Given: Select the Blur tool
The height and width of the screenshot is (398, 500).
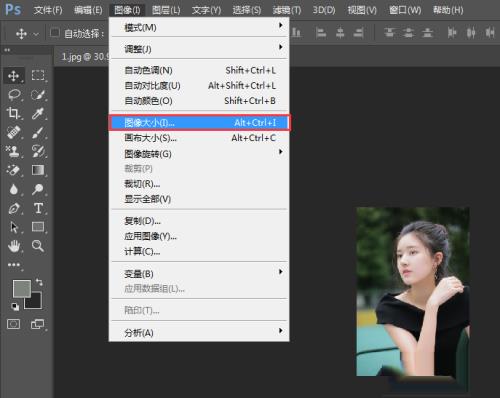Looking at the screenshot, I should tap(14, 189).
